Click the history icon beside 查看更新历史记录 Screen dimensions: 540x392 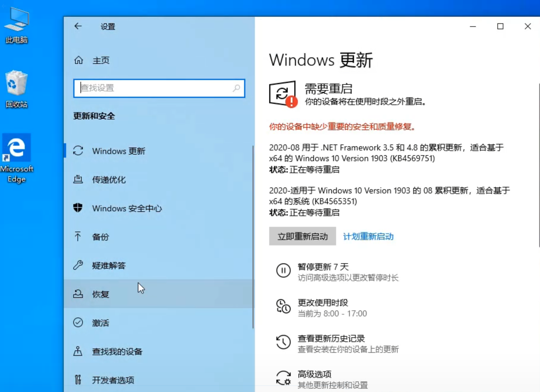tap(284, 342)
